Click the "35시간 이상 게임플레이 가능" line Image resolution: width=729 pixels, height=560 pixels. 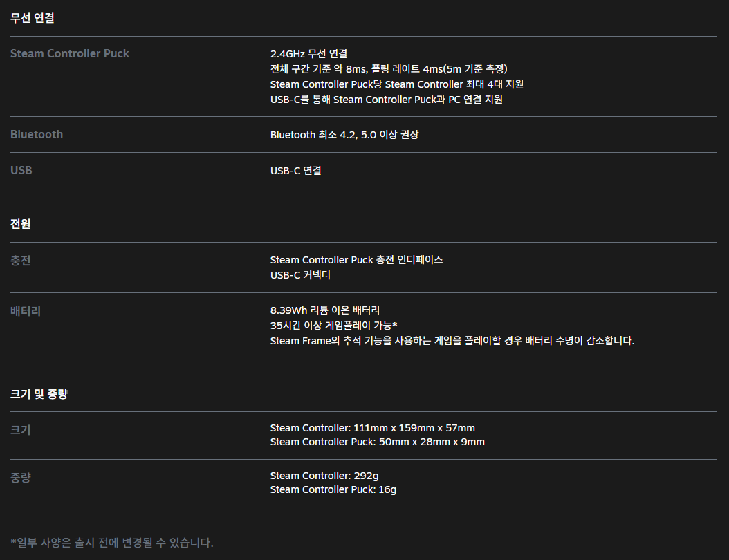click(333, 326)
